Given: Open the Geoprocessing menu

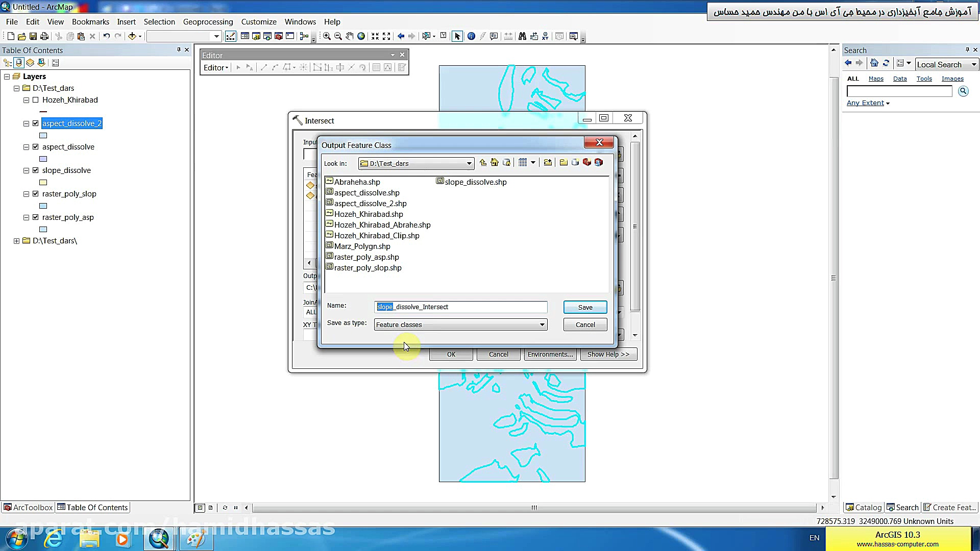Looking at the screenshot, I should coord(208,22).
